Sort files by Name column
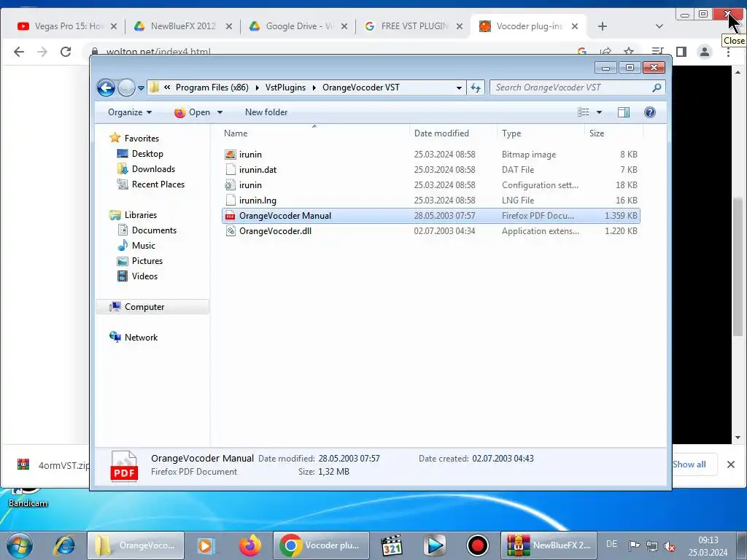747x560 pixels. point(314,133)
